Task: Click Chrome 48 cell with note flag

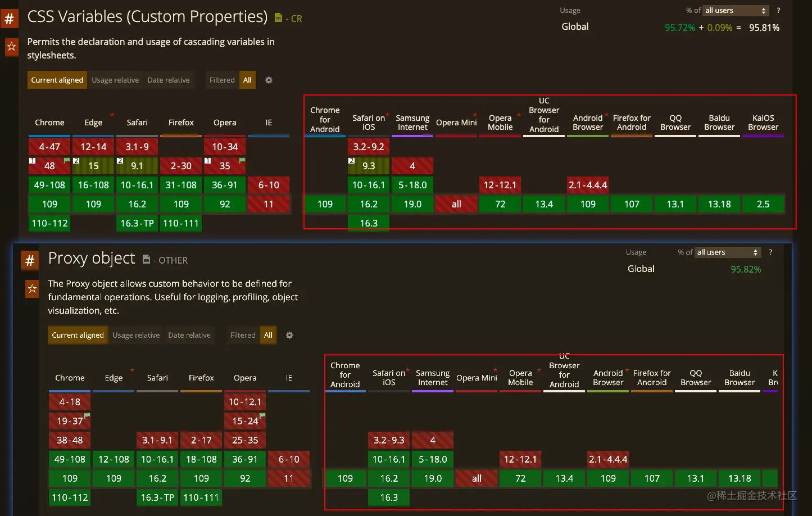Action: pyautogui.click(x=49, y=166)
